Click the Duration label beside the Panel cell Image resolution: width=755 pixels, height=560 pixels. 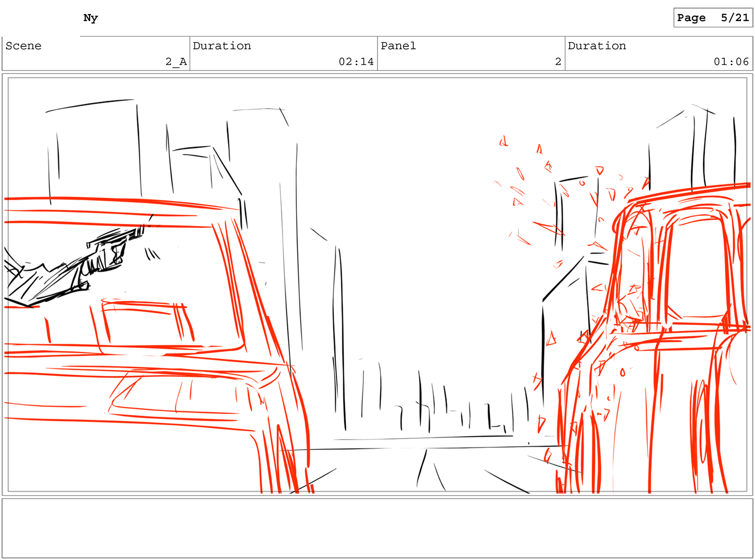point(597,46)
